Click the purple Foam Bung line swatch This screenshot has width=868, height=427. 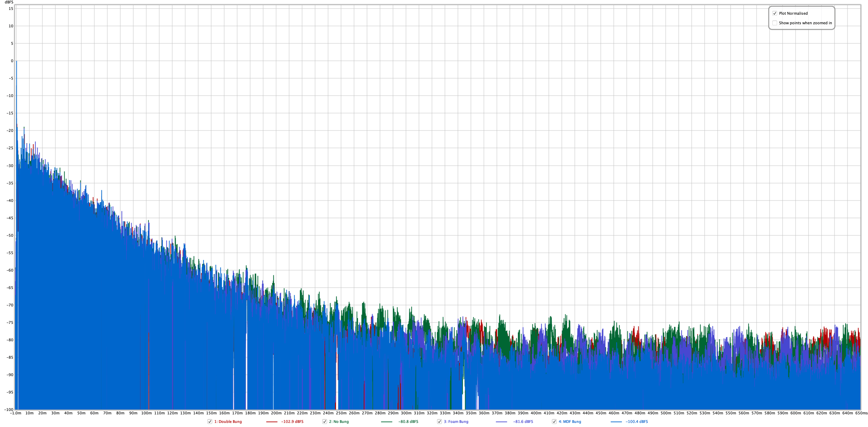(501, 422)
